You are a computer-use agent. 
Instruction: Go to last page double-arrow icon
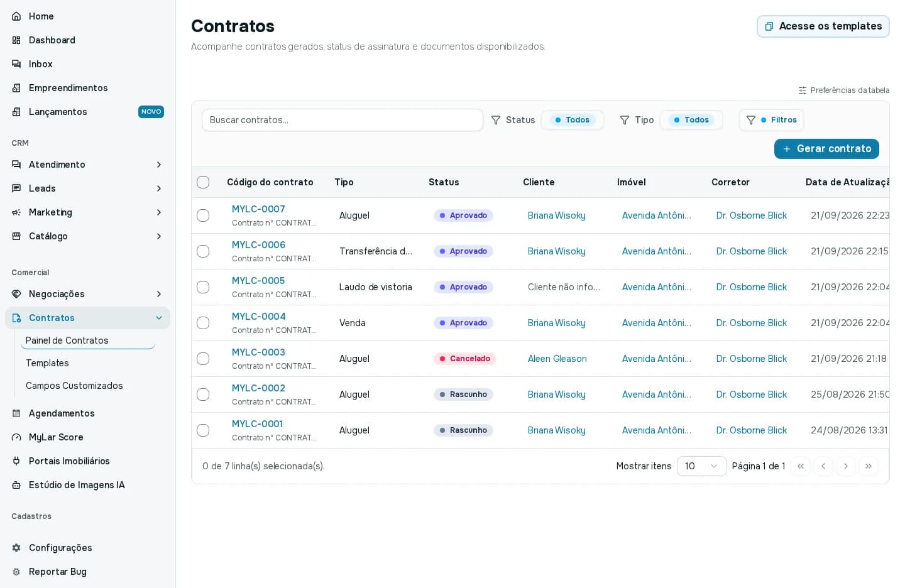tap(869, 466)
